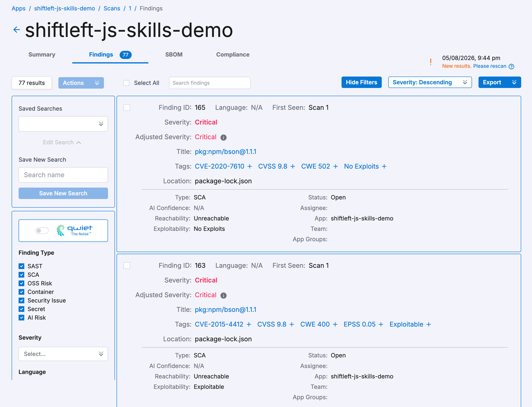Open Scans breadcrumb link
Image resolution: width=532 pixels, height=407 pixels.
pyautogui.click(x=112, y=9)
